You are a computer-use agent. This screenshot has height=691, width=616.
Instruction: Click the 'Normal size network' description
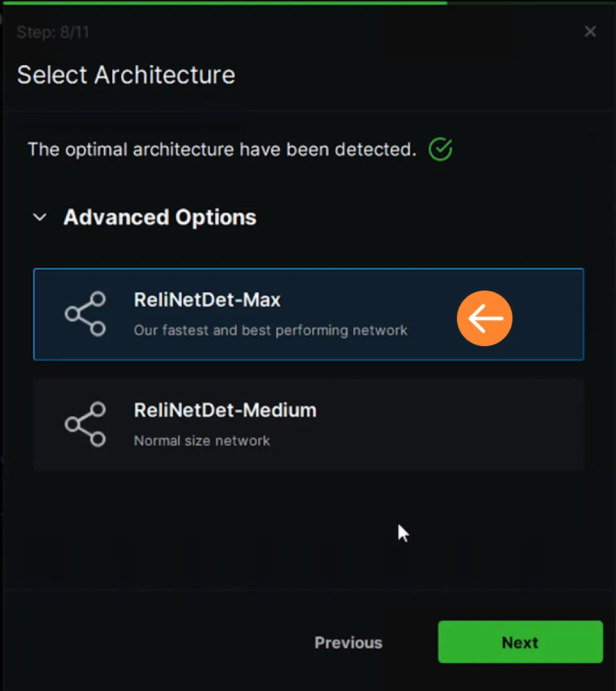click(x=202, y=441)
